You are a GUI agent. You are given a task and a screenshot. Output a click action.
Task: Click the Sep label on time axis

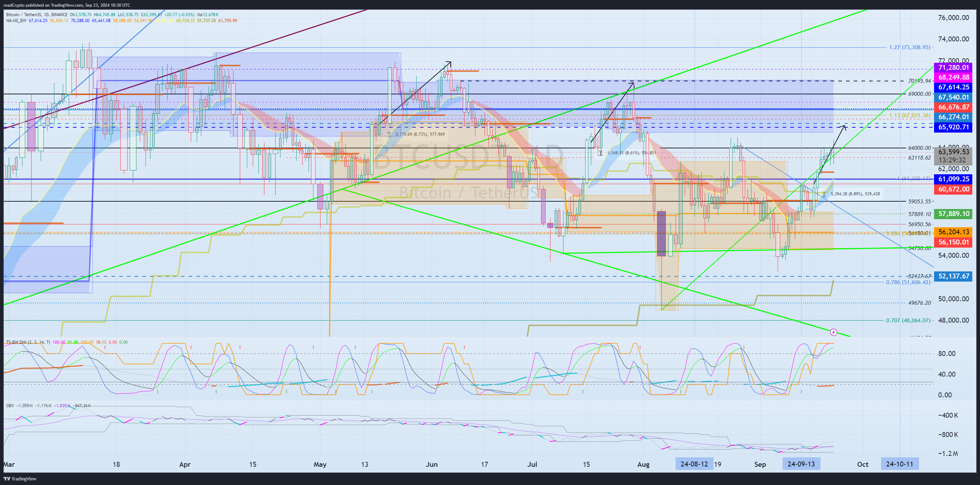pos(760,464)
